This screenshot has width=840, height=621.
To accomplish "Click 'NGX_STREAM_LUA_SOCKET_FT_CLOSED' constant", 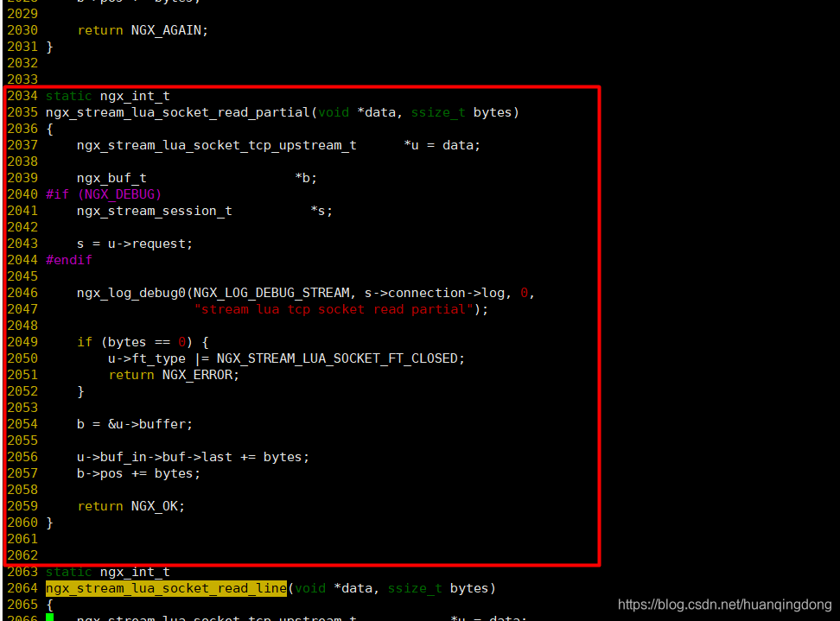I will tap(337, 358).
